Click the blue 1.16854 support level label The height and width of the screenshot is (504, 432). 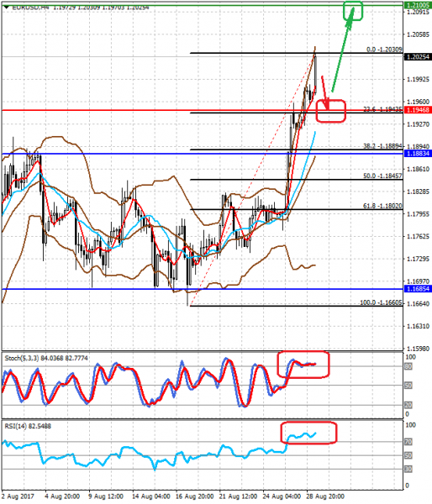[418, 289]
